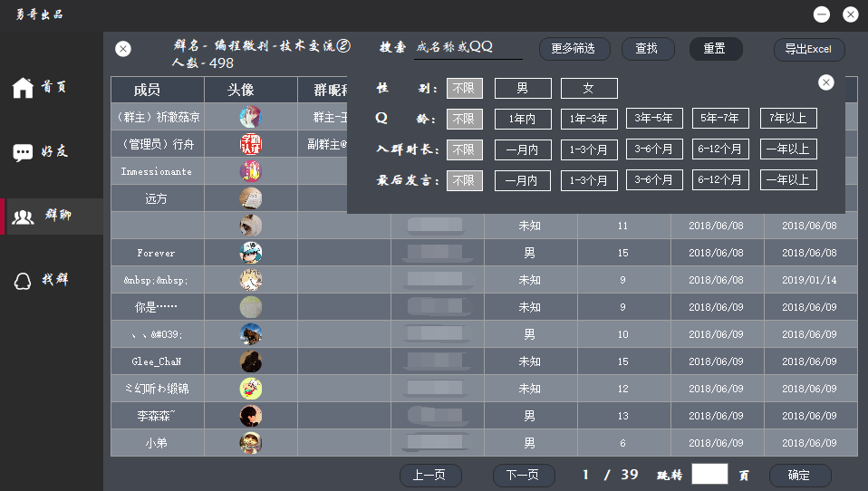Select member name Glee_ChaN
The image size is (868, 491).
[157, 361]
